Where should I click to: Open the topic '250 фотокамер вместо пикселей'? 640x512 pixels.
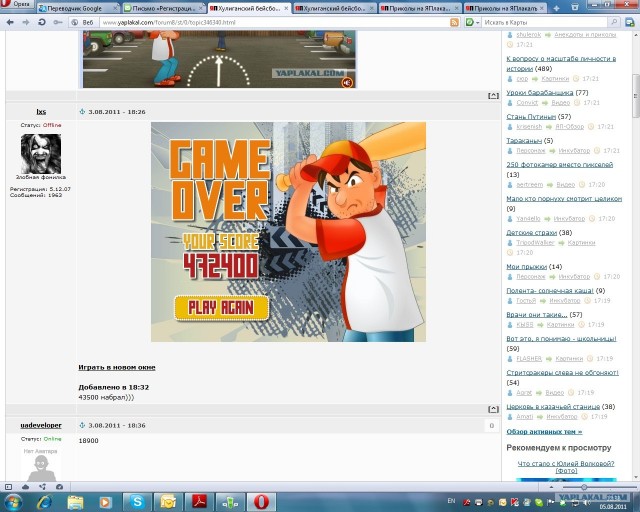tap(560, 165)
